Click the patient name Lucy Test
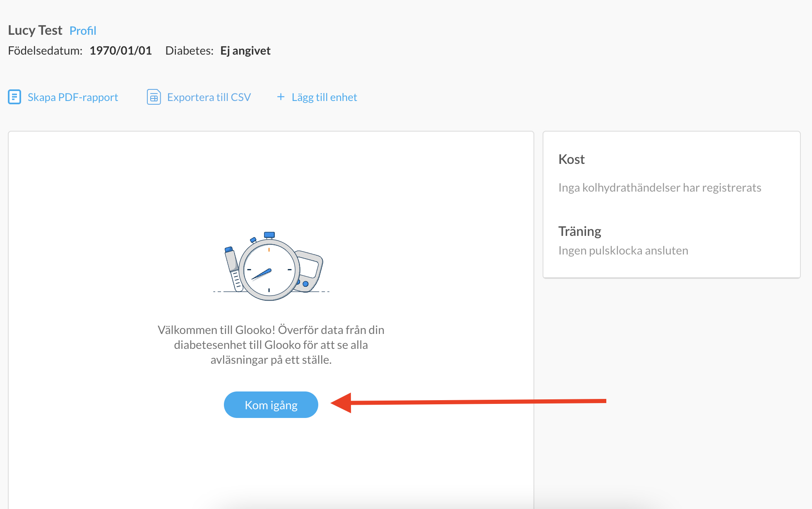 click(x=35, y=30)
